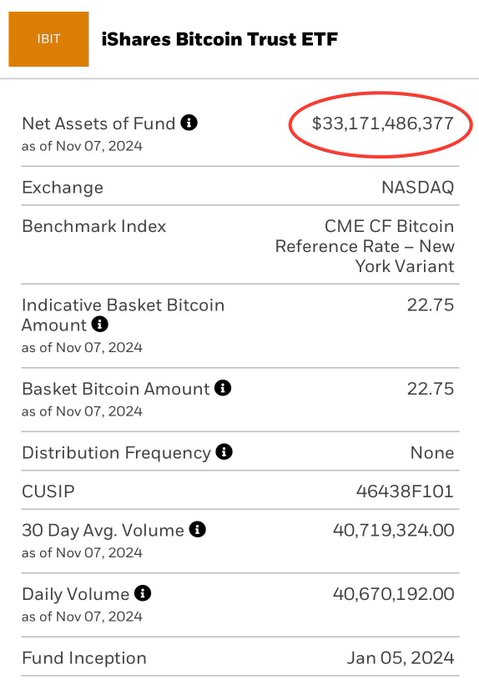The height and width of the screenshot is (680, 479).
Task: Open info icon beside Net Assets of Fund
Action: coord(189,123)
